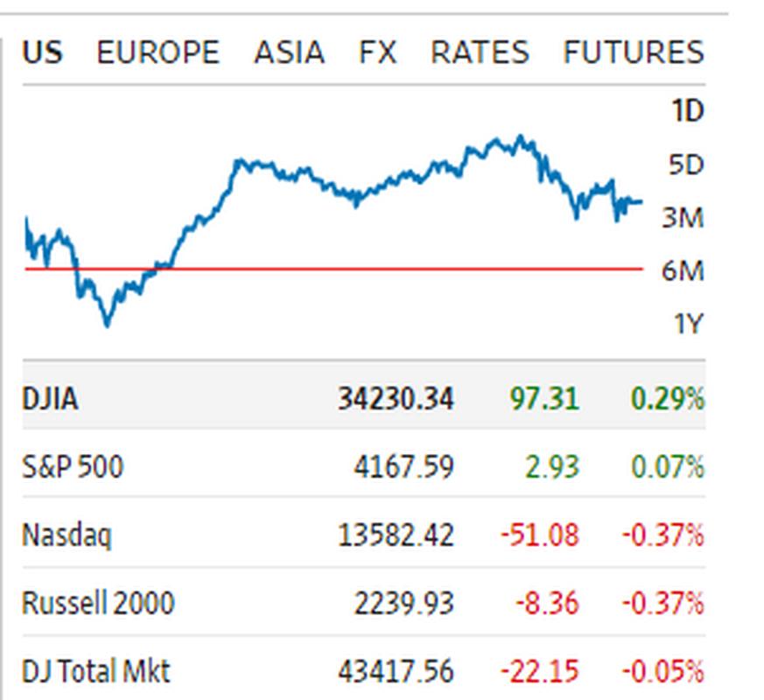Show the 1Y chart range
This screenshot has height=700, width=764.
pos(687,325)
